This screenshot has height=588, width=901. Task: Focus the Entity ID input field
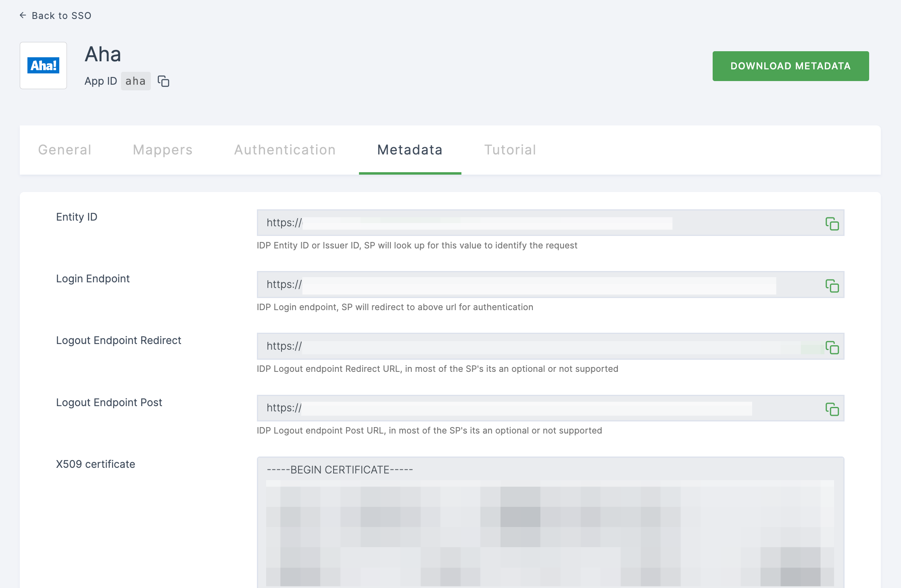[x=551, y=223]
